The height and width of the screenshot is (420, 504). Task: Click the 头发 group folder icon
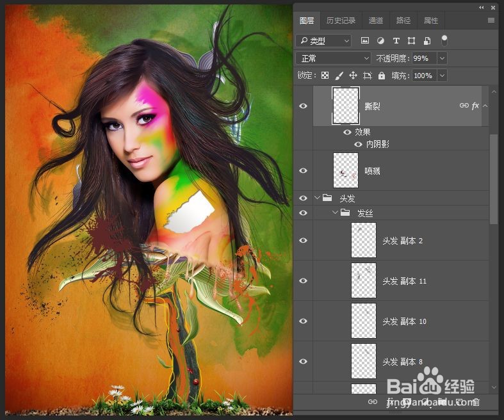click(x=327, y=198)
